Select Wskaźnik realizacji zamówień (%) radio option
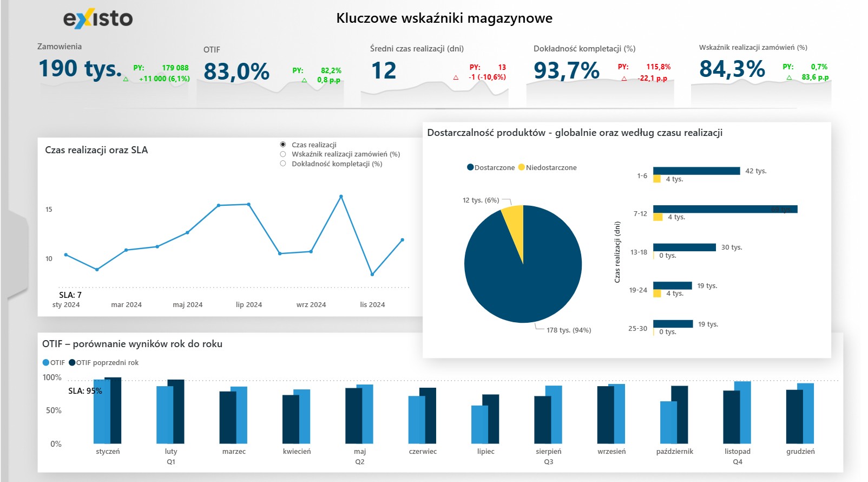The height and width of the screenshot is (482, 868). 283,154
